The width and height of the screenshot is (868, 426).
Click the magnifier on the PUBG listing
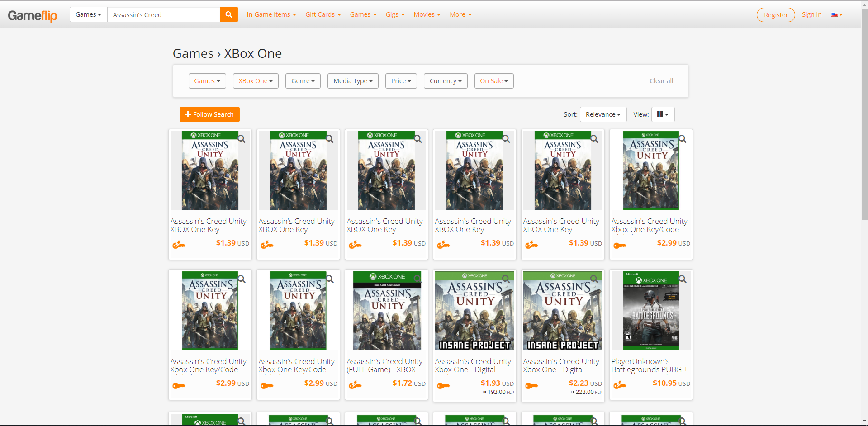coord(683,279)
